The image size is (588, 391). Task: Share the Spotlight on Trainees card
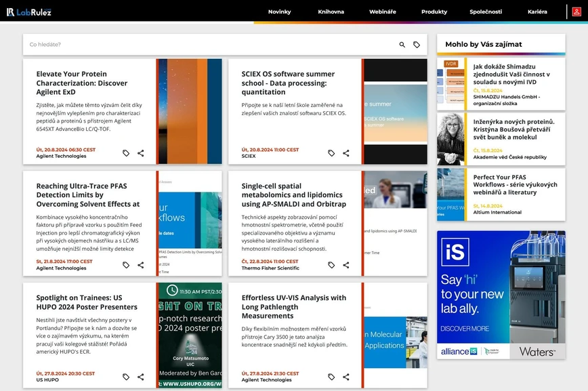click(141, 377)
